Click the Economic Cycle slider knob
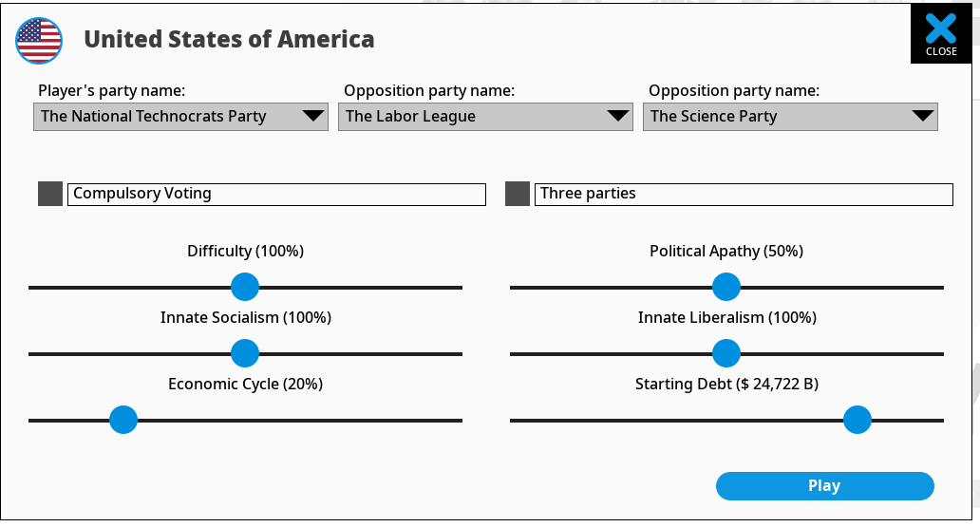Image resolution: width=980 pixels, height=527 pixels. [x=123, y=420]
